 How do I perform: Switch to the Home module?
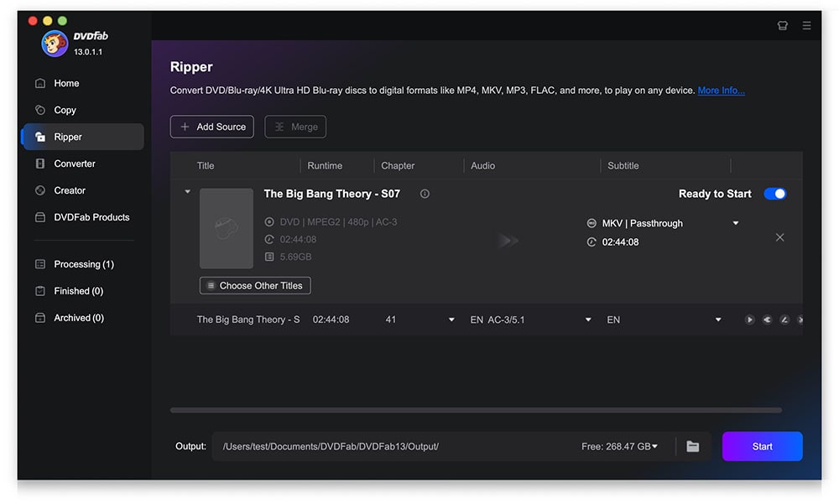pyautogui.click(x=63, y=83)
